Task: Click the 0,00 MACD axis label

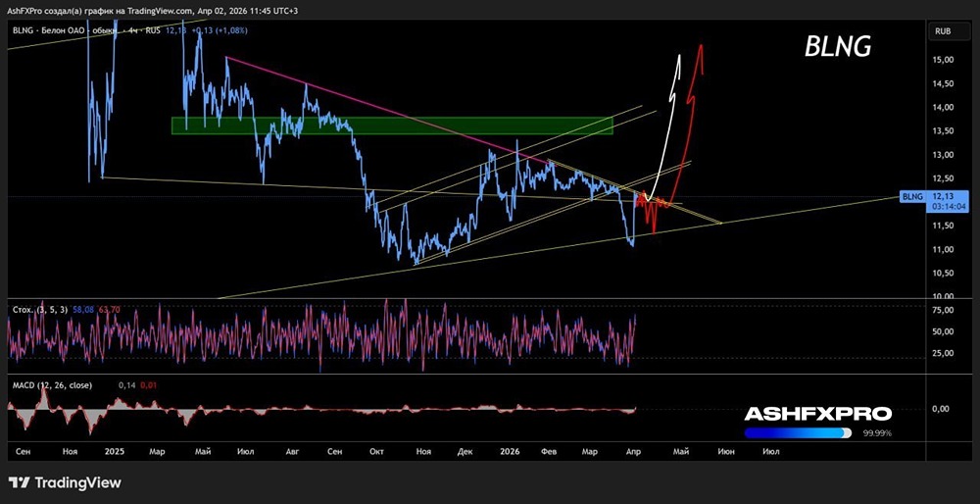Action: point(942,409)
